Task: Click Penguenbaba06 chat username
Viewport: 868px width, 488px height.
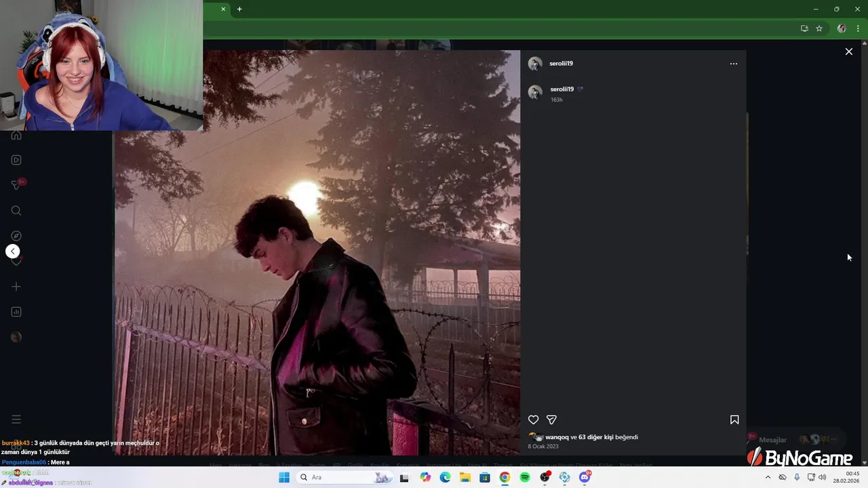Action: 24,462
